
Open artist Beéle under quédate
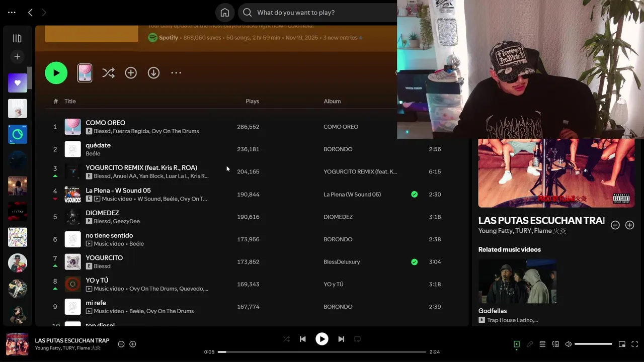[x=93, y=153]
